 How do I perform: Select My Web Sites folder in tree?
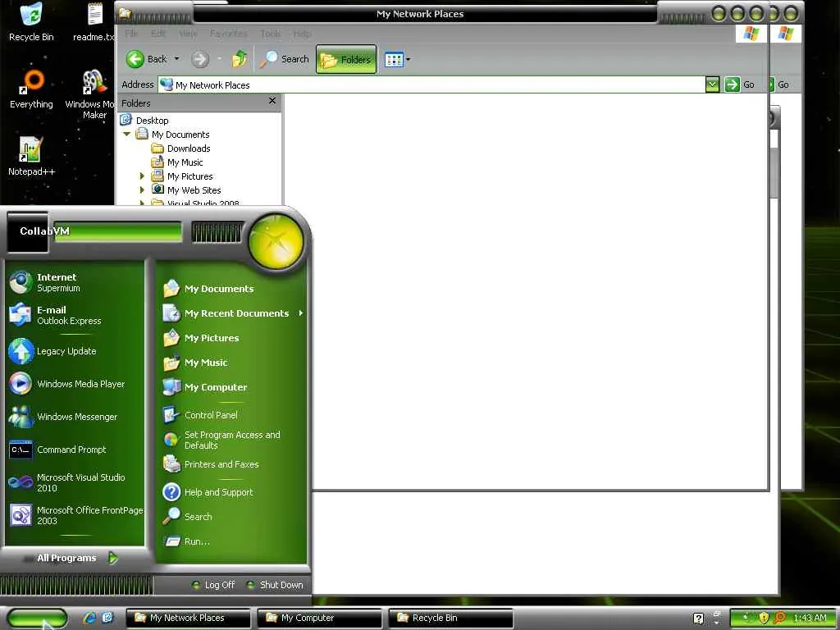194,190
